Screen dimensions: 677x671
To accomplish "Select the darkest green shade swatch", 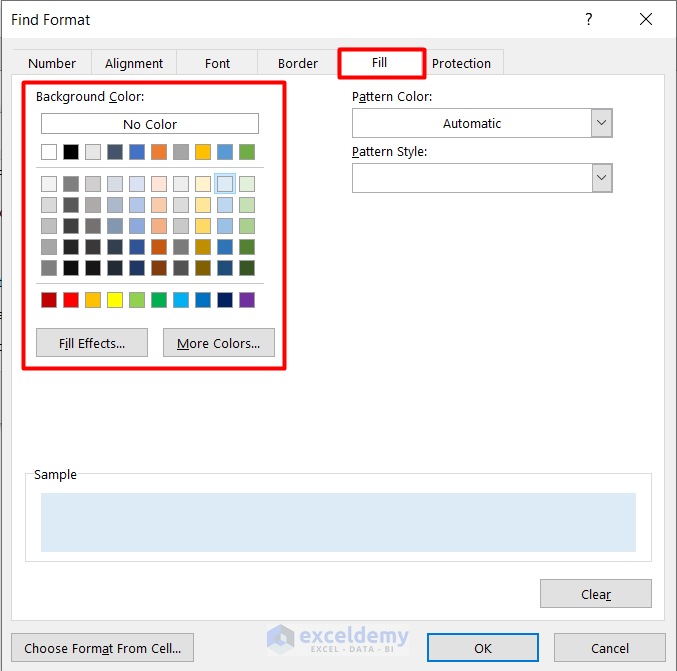I will point(247,268).
